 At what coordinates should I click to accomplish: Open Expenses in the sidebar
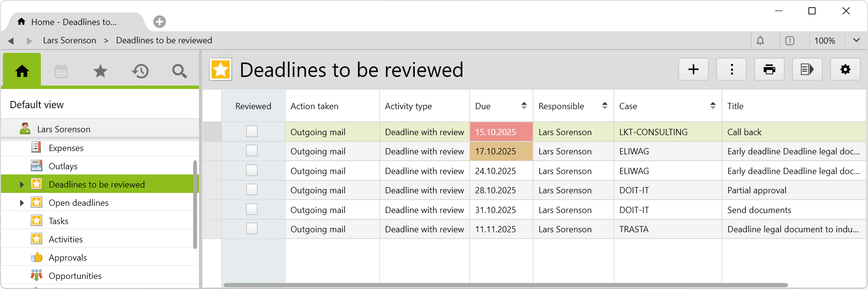tap(66, 148)
